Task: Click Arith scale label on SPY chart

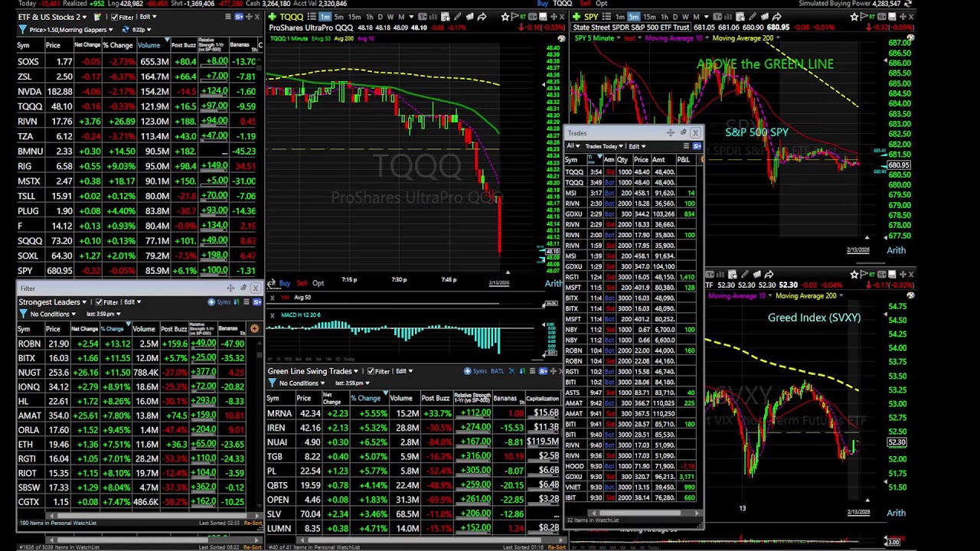Action: [896, 250]
